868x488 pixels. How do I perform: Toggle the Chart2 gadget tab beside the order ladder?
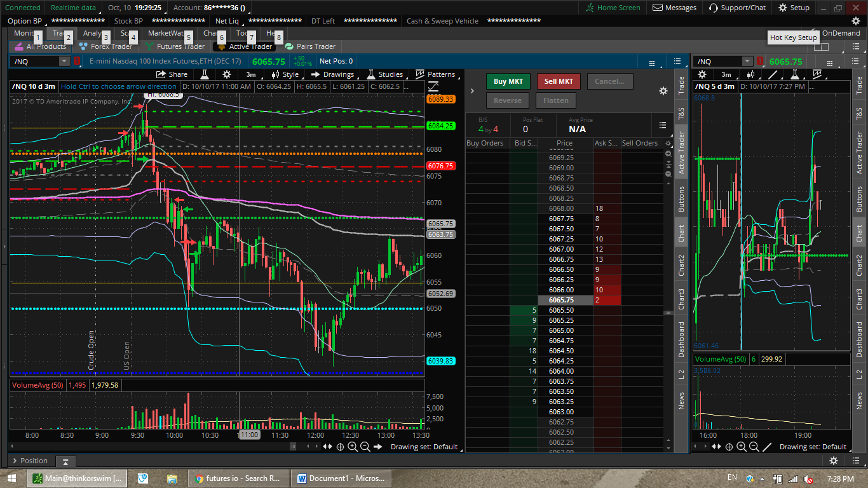pyautogui.click(x=681, y=266)
